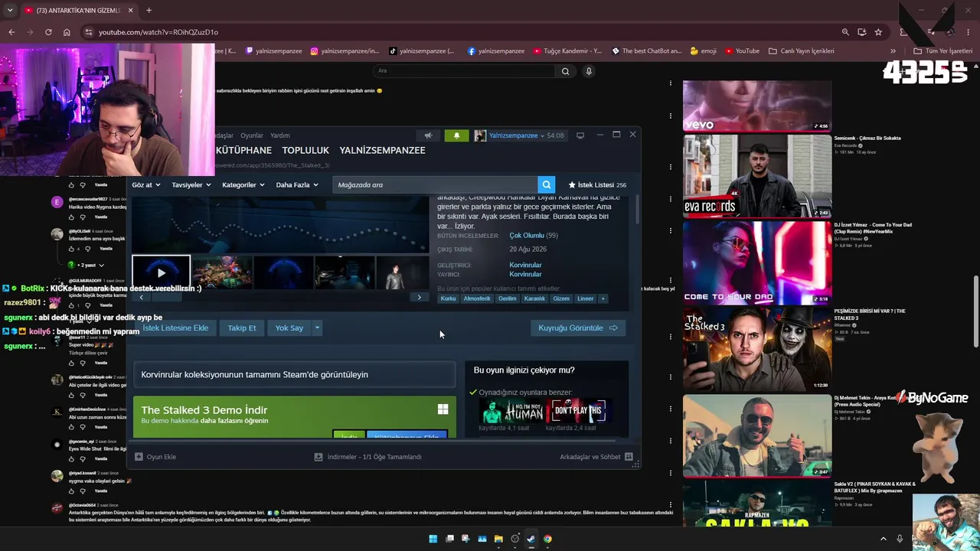The width and height of the screenshot is (980, 551).
Task: Click the Chrome address bar URL
Action: [158, 32]
